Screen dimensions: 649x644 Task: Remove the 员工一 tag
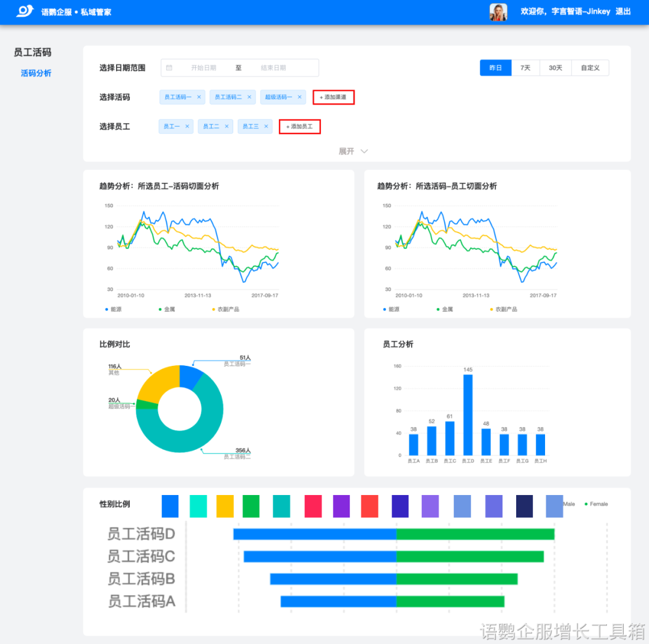tap(187, 126)
